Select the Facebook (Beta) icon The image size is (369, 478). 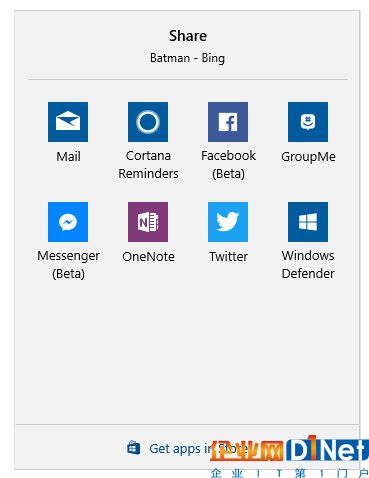coord(228,122)
